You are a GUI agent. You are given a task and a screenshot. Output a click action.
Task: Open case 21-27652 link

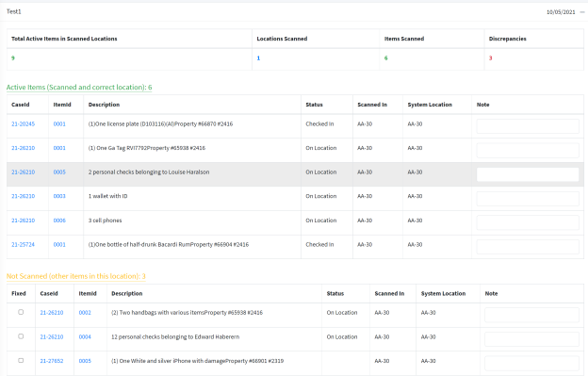point(52,361)
